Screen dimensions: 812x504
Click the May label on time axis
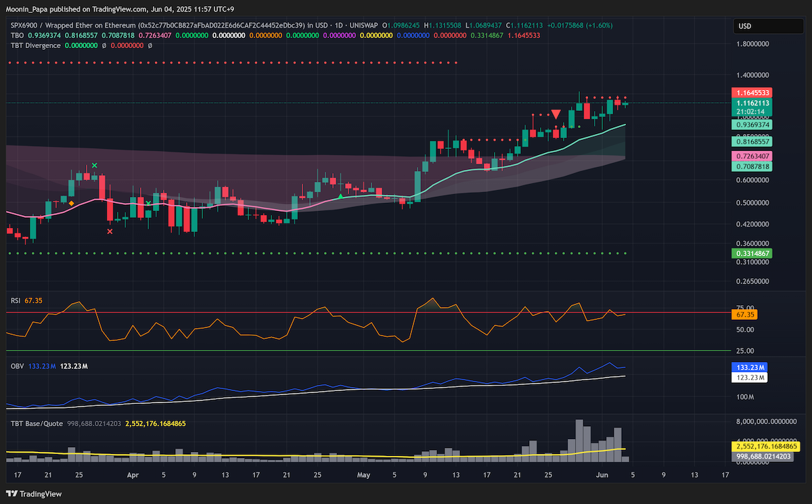click(365, 475)
